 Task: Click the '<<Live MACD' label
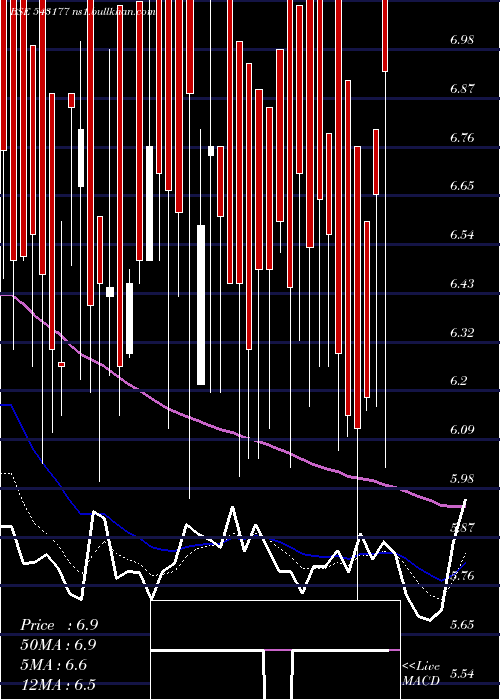421,674
